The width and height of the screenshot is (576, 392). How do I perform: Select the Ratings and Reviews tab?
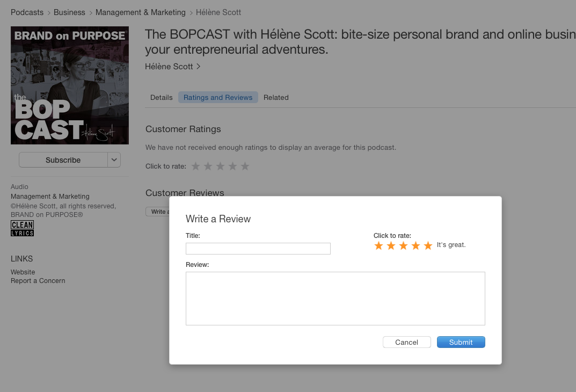(218, 97)
